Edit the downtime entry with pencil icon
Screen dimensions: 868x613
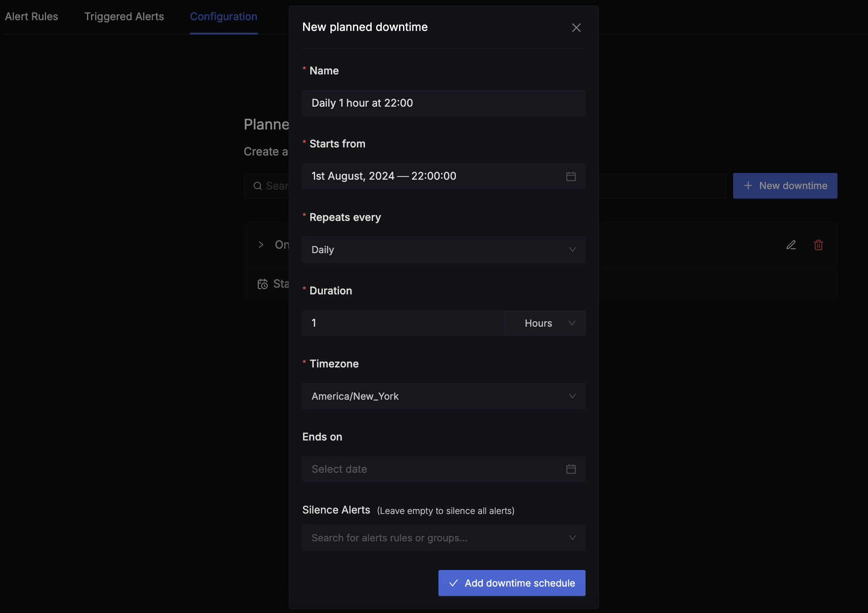point(791,245)
